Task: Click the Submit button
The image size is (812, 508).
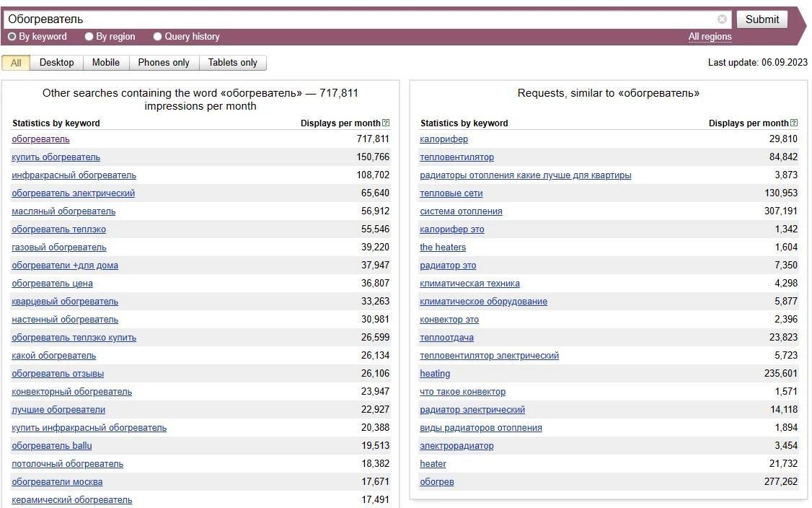Action: pyautogui.click(x=762, y=19)
